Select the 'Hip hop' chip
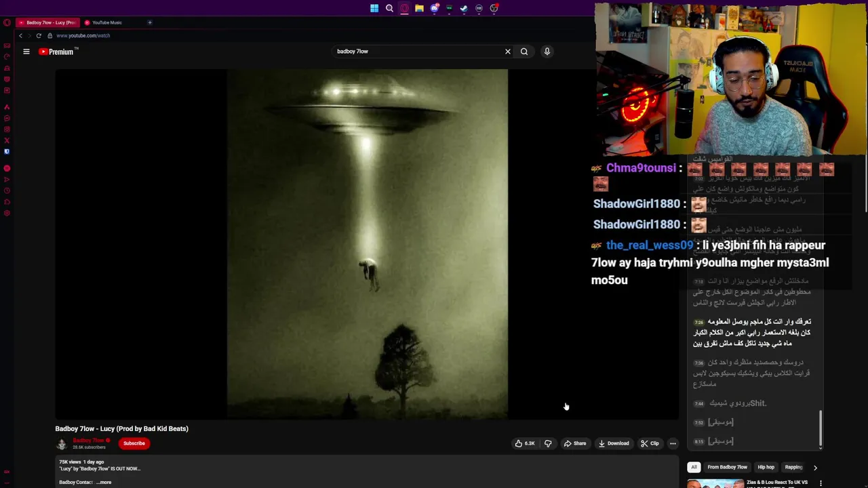The width and height of the screenshot is (868, 488). [766, 467]
